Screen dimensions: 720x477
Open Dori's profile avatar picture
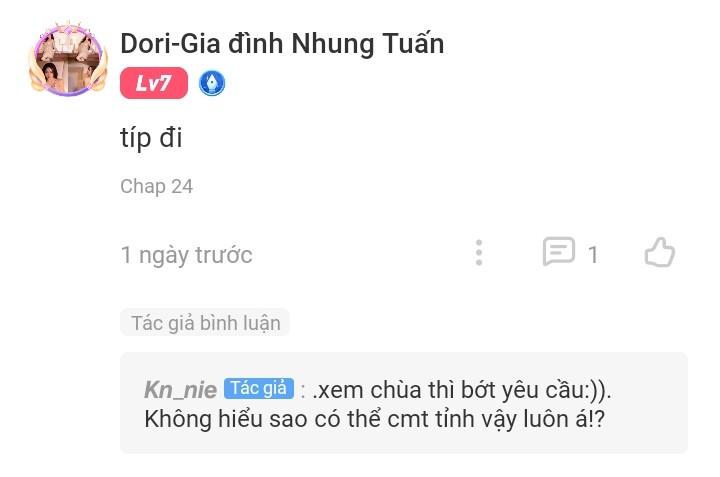pyautogui.click(x=68, y=60)
